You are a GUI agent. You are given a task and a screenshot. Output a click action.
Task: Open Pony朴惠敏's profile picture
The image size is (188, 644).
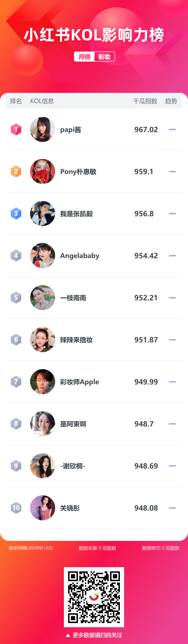pos(43,171)
